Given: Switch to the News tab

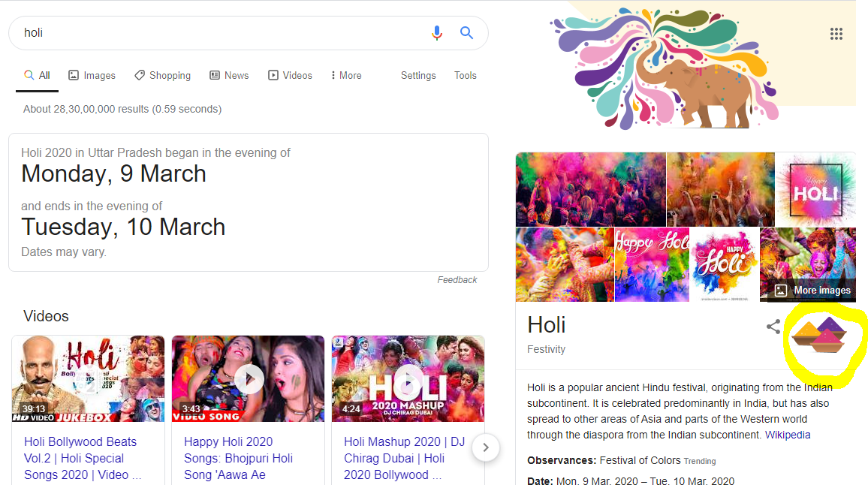Looking at the screenshot, I should (x=229, y=76).
